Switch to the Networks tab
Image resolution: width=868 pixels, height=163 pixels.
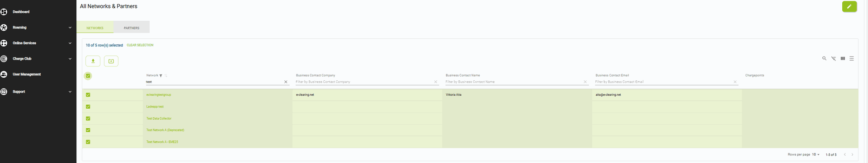coord(95,27)
